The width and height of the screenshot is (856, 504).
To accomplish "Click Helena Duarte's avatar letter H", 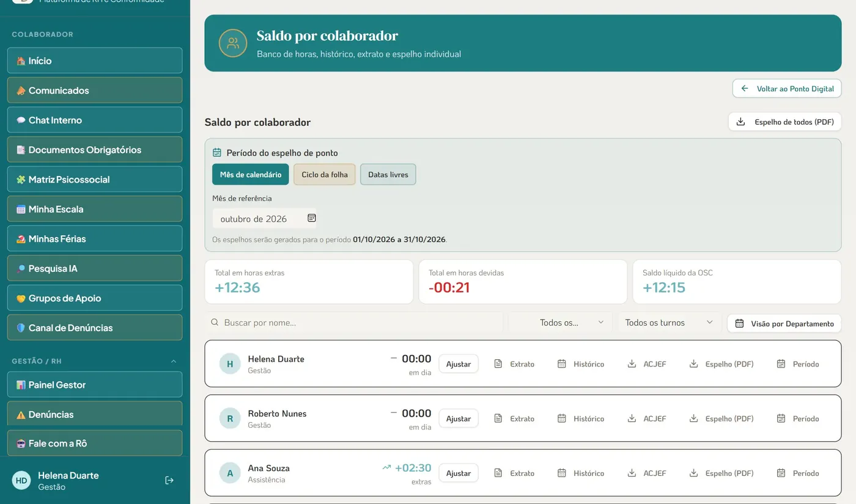I will [x=230, y=364].
